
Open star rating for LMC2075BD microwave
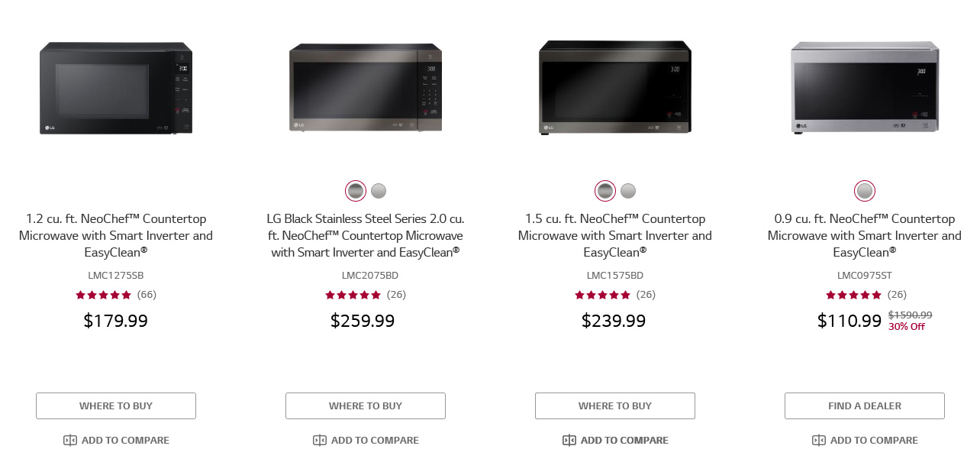(353, 295)
